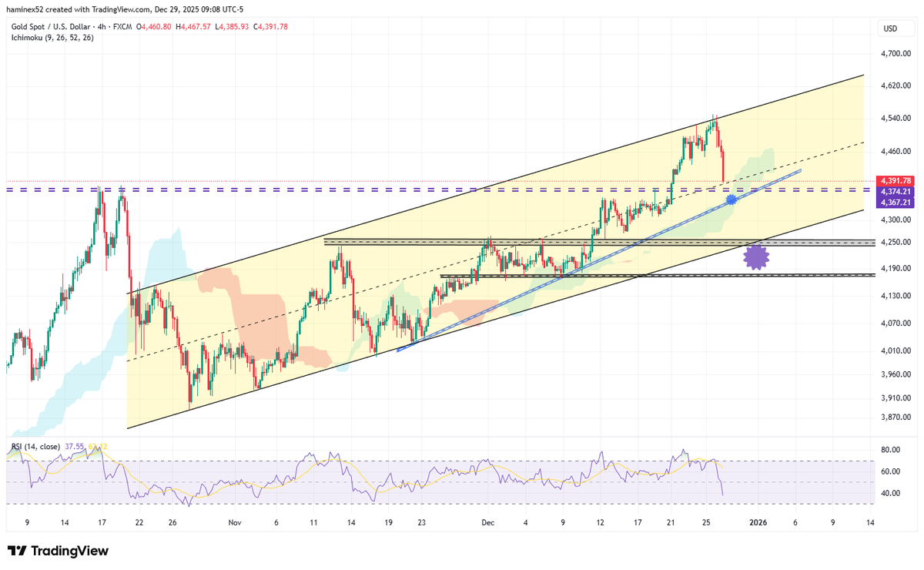Image resolution: width=924 pixels, height=570 pixels.
Task: Click the 4,460.00 price axis label
Action: point(898,153)
